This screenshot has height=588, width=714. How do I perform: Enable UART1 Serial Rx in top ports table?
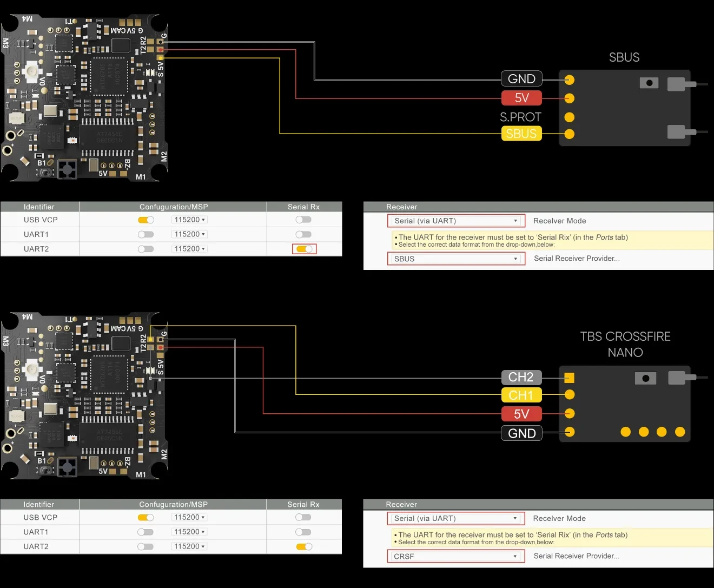(303, 234)
